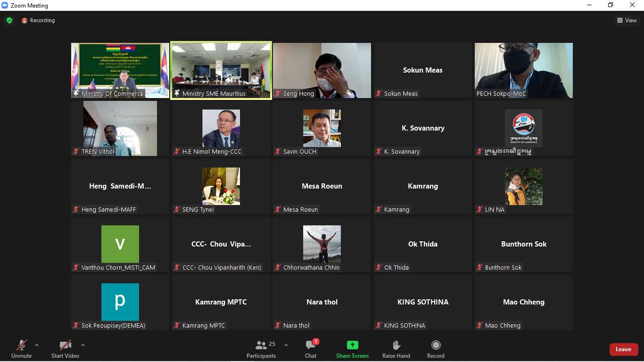
Task: Select the Ministry SME Mauritius video tile
Action: point(221,70)
